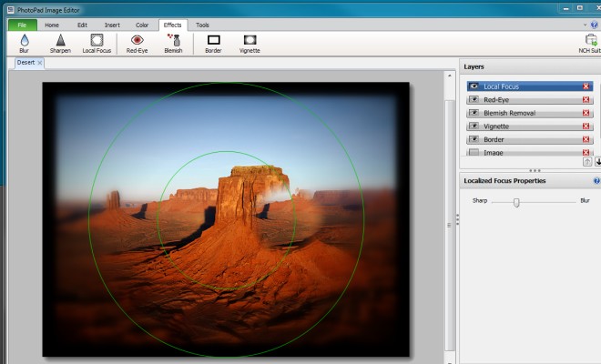
Task: Delete the Red-Eye layer
Action: (586, 99)
